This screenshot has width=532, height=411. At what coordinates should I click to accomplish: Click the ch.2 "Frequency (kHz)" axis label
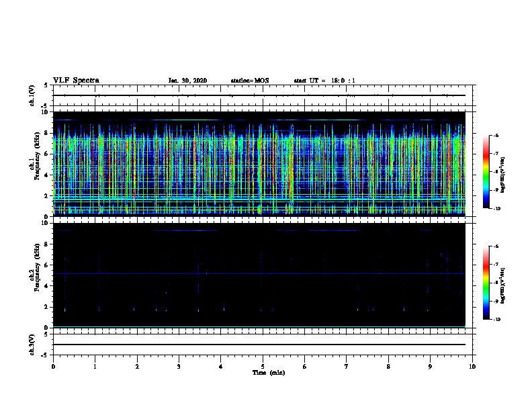coord(37,267)
